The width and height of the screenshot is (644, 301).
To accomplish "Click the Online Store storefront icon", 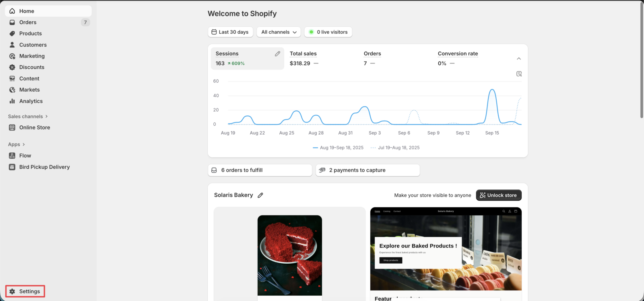I will [x=12, y=128].
